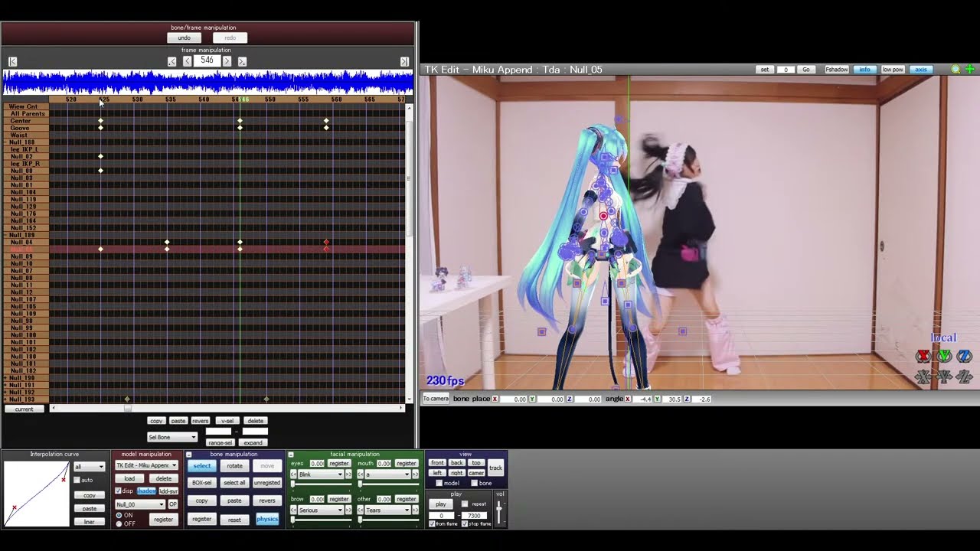Adjust the vol volume slider

click(500, 511)
